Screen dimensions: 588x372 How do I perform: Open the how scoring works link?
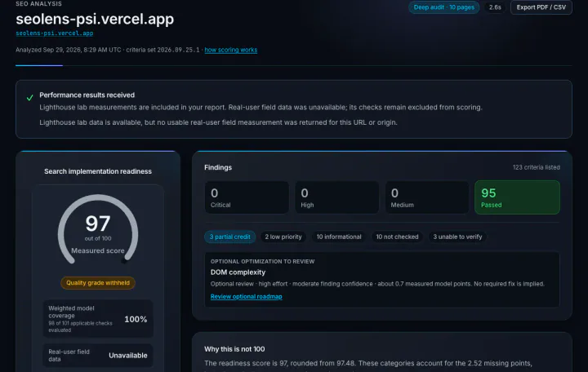pyautogui.click(x=230, y=50)
